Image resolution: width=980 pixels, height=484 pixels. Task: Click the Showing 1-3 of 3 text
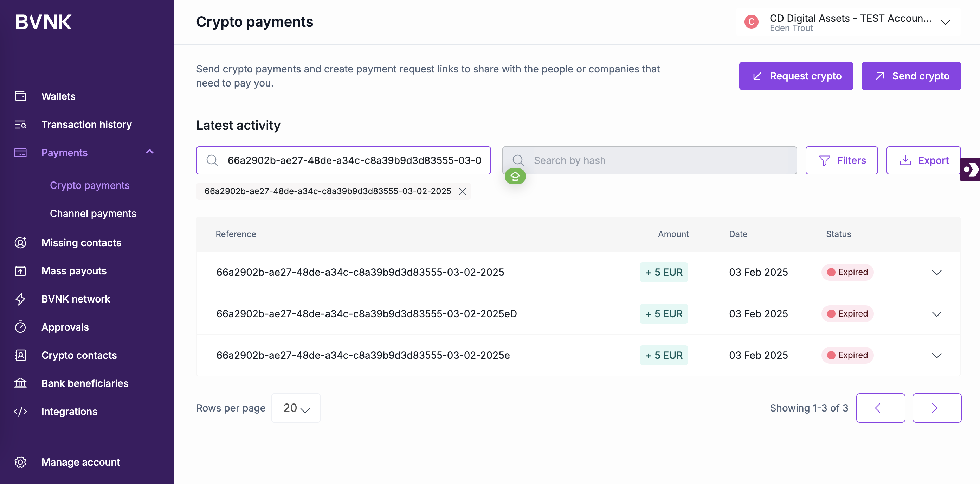coord(809,408)
